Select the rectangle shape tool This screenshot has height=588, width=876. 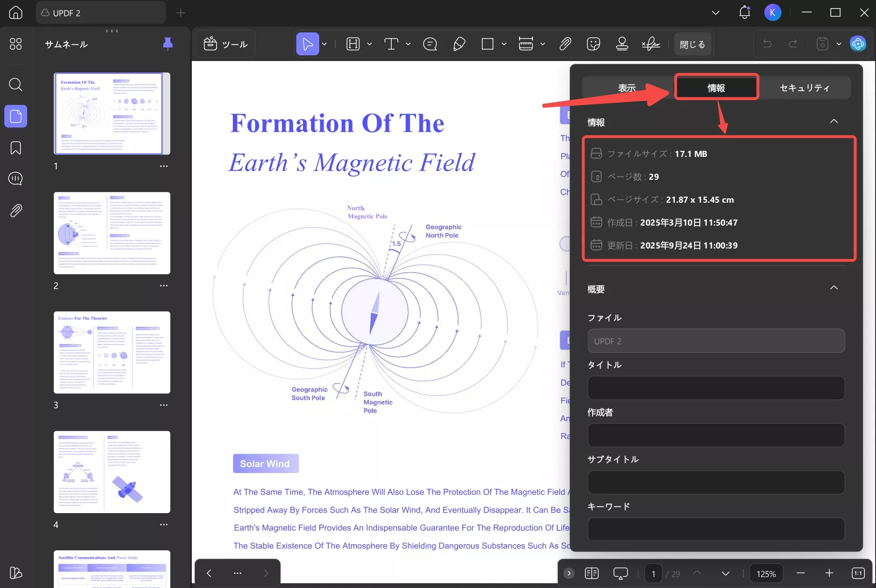coord(488,44)
